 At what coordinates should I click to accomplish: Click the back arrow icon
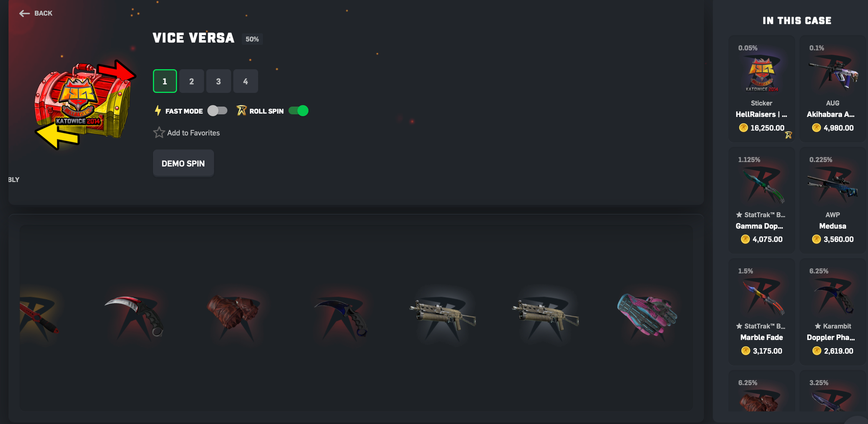coord(24,13)
